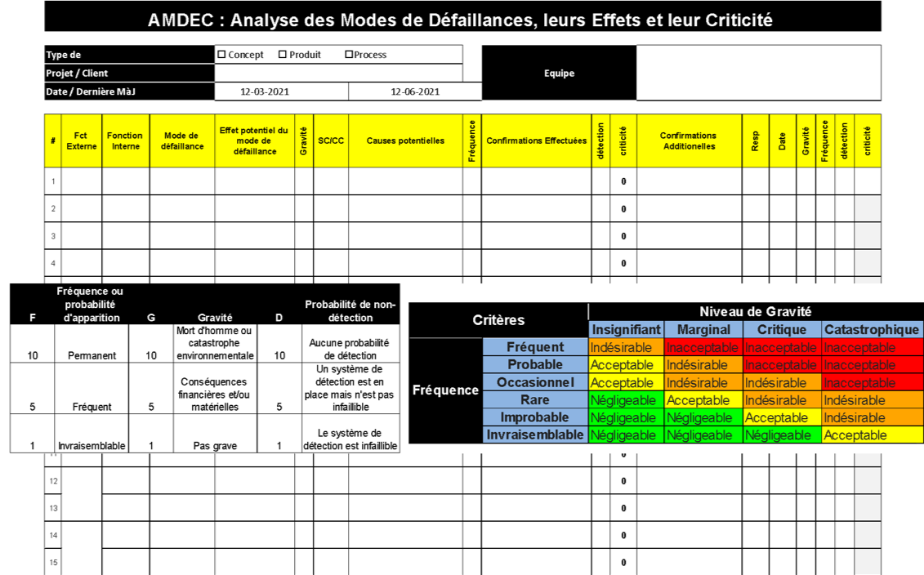Click the 'Fréquence ou probabilité d'apparition' legend header
The width and height of the screenshot is (924, 575).
click(91, 304)
